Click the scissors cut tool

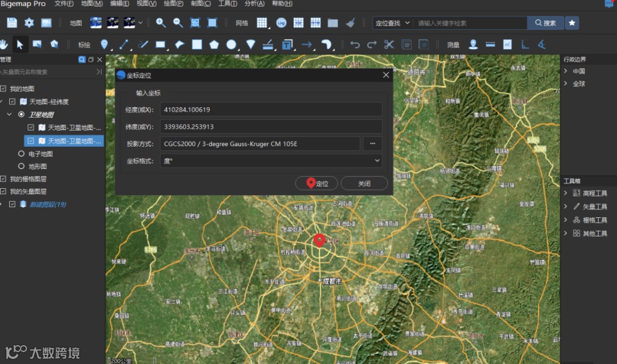[389, 45]
